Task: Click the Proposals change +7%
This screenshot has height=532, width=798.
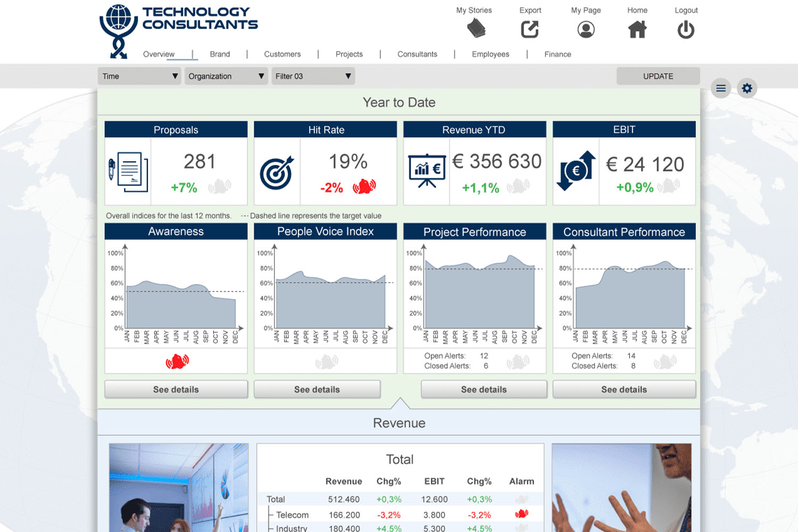Action: [184, 188]
